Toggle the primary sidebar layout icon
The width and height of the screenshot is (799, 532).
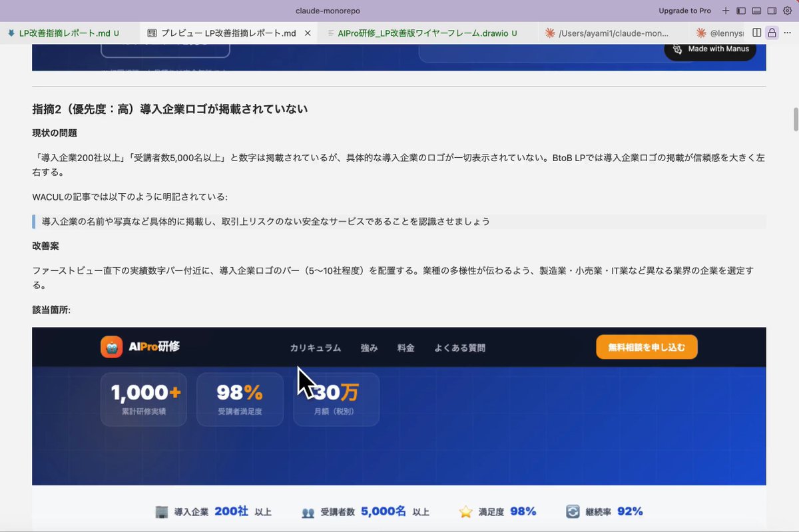tap(740, 11)
